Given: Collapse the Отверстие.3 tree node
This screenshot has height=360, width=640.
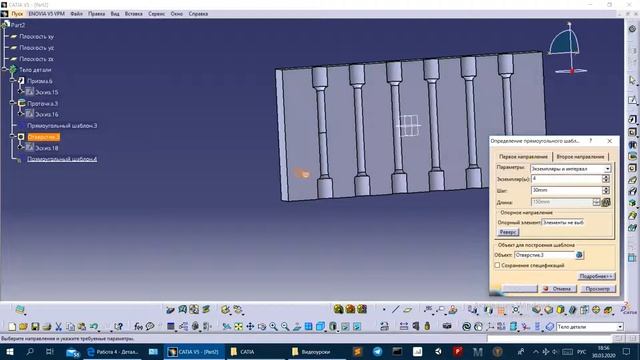Looking at the screenshot, I should (x=12, y=137).
